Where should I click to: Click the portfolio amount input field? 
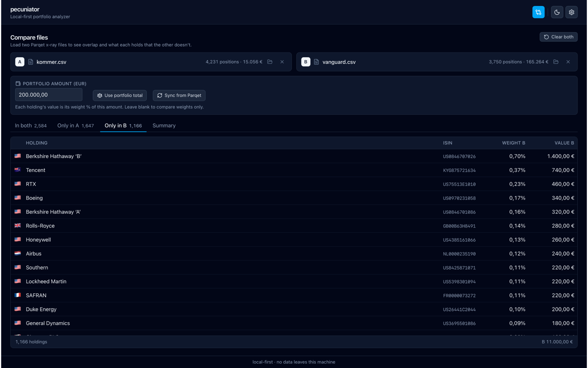[x=49, y=95]
